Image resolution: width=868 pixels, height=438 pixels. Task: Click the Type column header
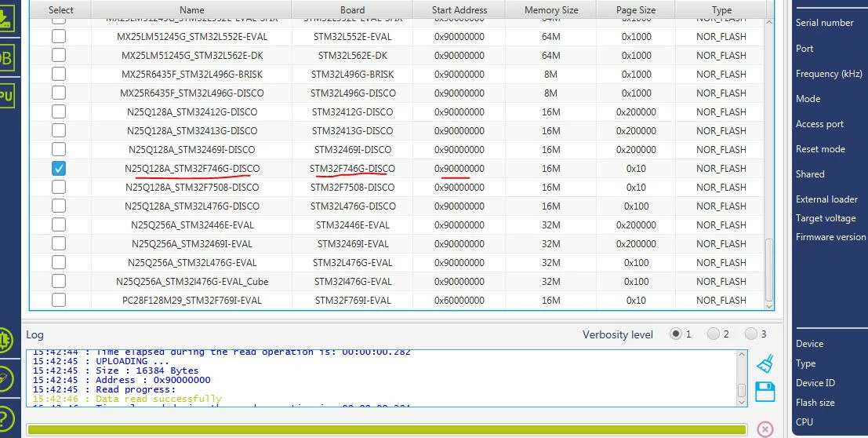[x=721, y=9]
